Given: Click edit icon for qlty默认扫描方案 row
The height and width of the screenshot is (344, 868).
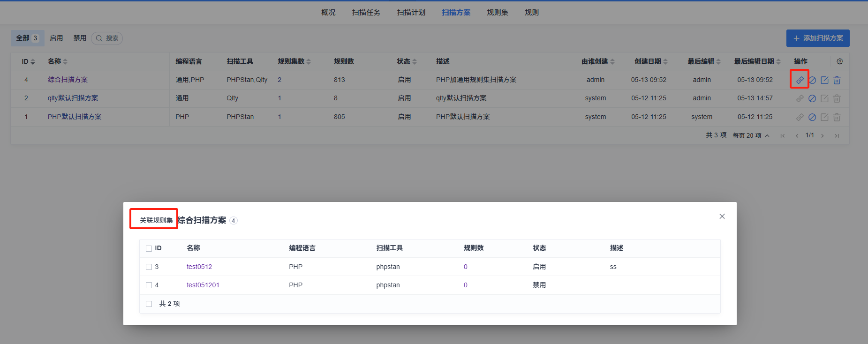Looking at the screenshot, I should tap(824, 98).
